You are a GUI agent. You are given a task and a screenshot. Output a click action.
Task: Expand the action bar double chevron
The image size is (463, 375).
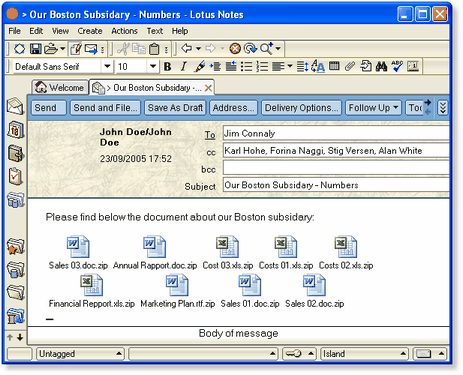point(442,108)
